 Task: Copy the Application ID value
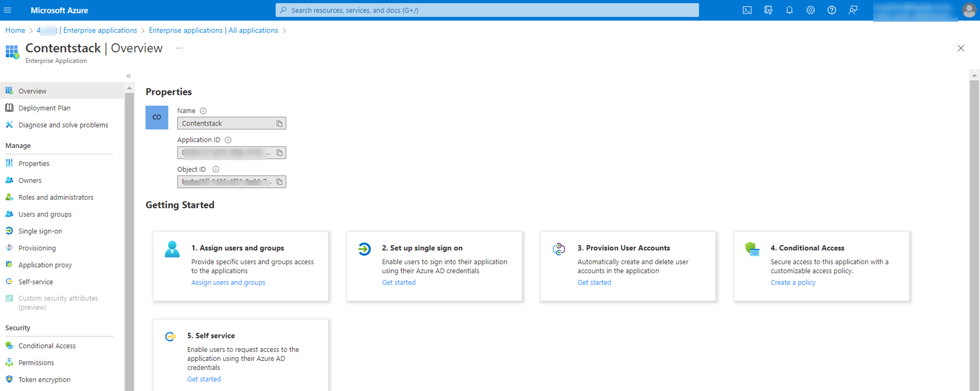coord(279,153)
